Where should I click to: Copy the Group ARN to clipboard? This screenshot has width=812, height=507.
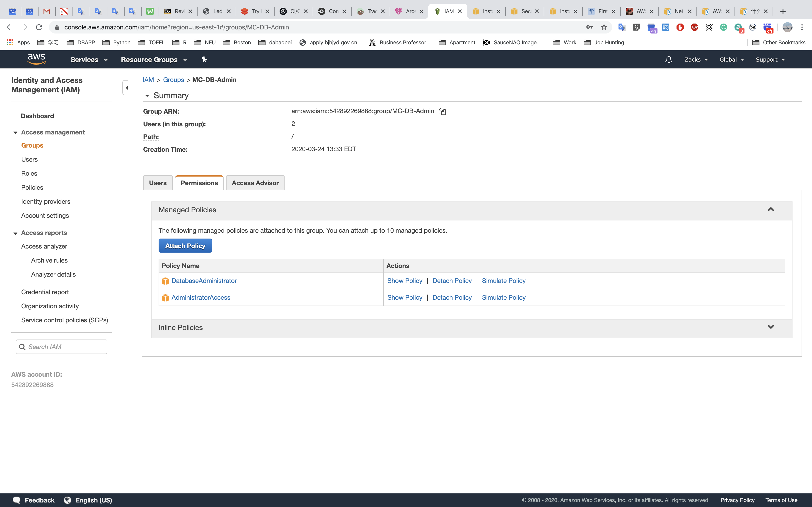coord(442,111)
